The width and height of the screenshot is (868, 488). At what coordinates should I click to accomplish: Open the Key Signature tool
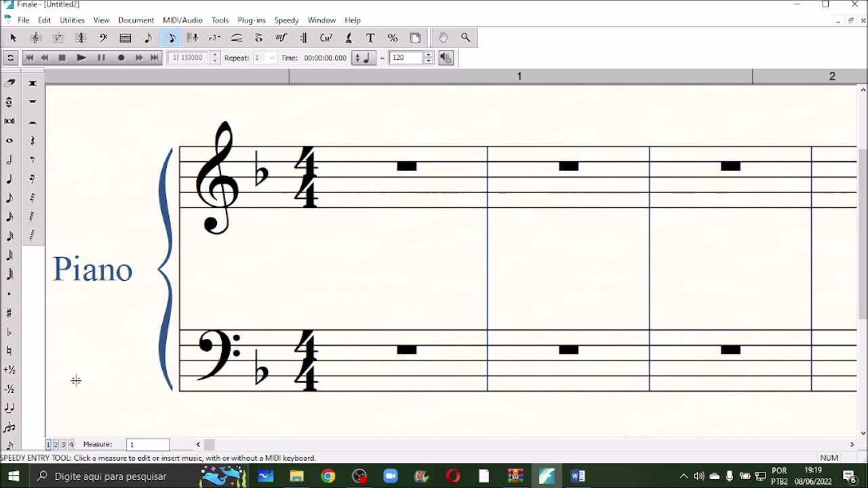(58, 38)
